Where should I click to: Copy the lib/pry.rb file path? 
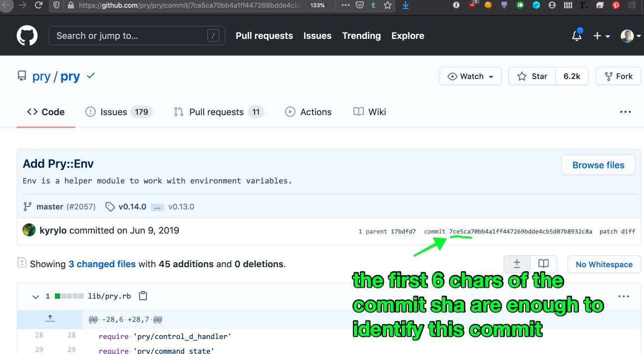tap(143, 296)
